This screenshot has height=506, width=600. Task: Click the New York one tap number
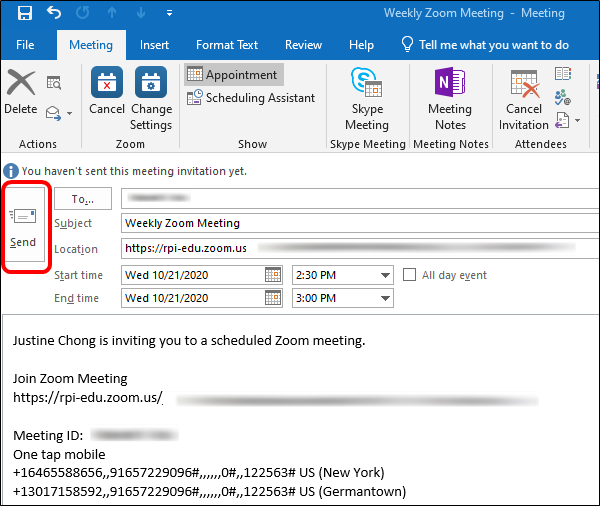pyautogui.click(x=199, y=473)
